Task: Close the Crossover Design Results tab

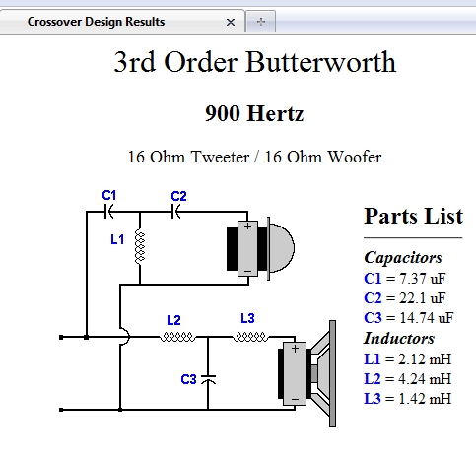Action: pyautogui.click(x=231, y=22)
